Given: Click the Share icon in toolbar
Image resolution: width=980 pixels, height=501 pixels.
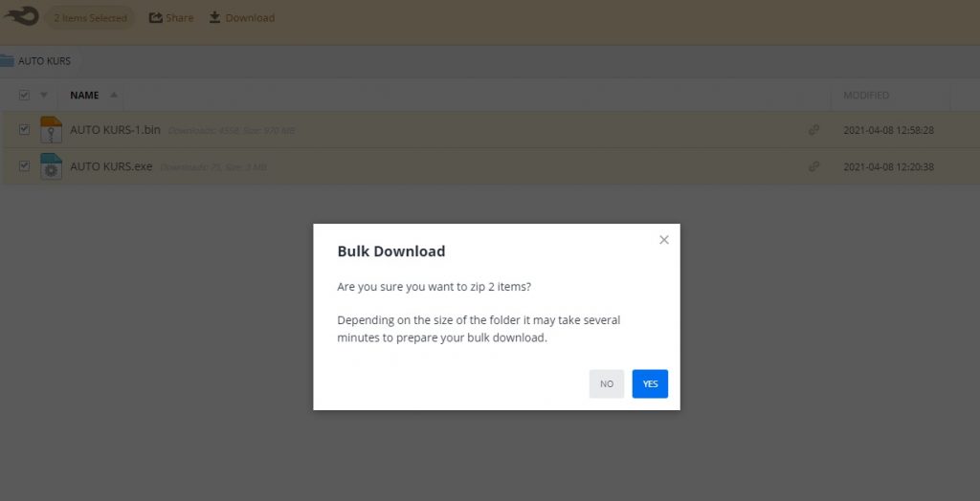Looking at the screenshot, I should coord(155,17).
